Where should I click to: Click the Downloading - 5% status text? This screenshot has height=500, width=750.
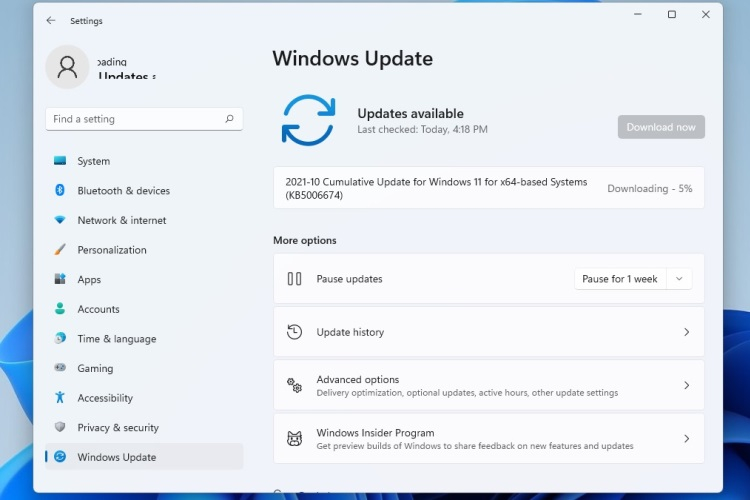click(650, 188)
